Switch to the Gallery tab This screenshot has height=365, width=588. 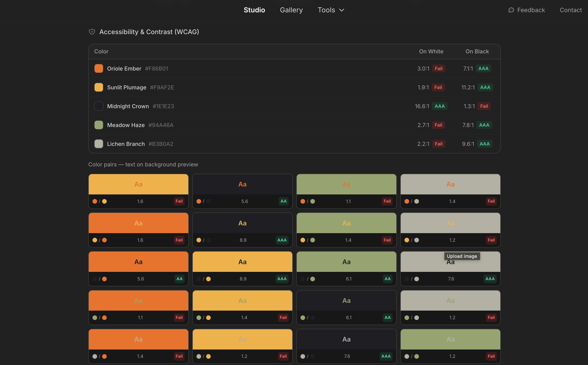click(291, 10)
